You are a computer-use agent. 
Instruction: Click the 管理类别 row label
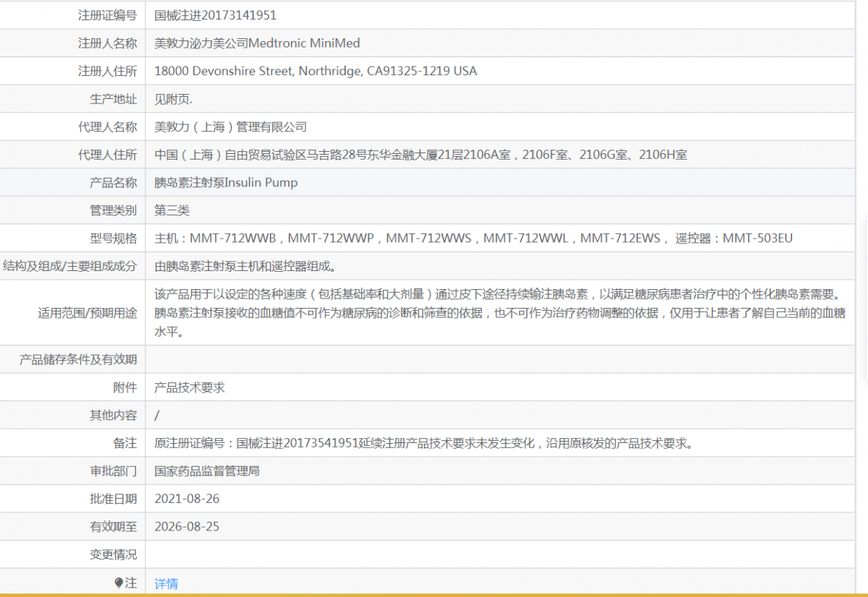click(113, 211)
